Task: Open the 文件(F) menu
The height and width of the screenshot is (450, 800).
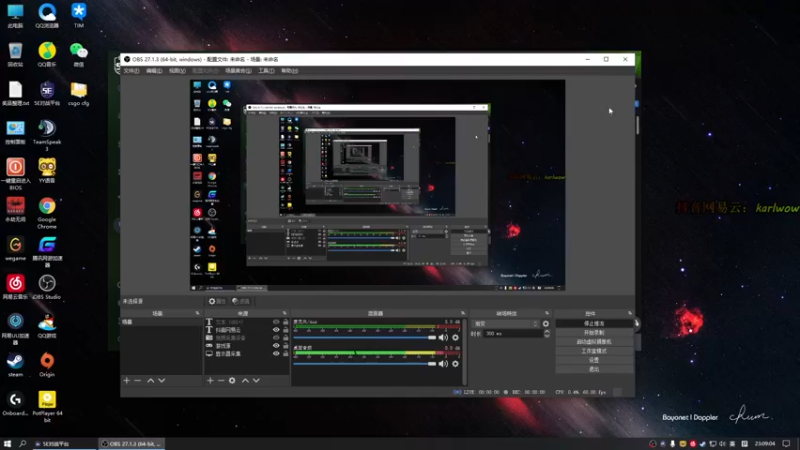Action: click(x=131, y=71)
